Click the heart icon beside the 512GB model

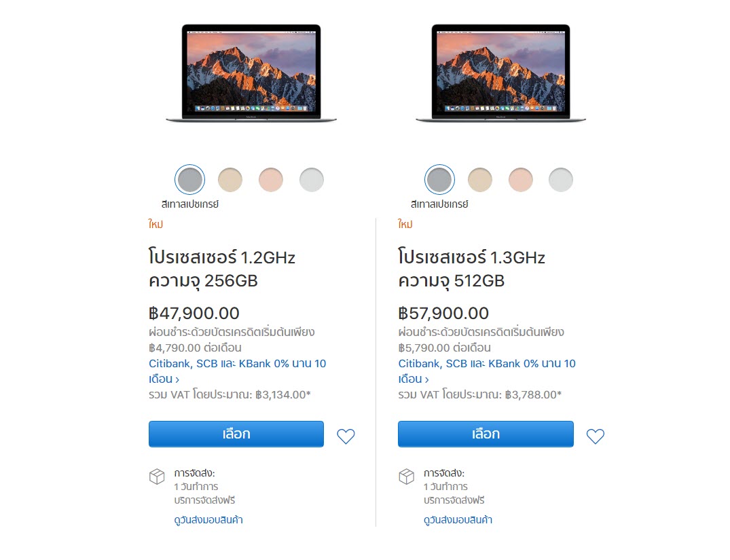click(x=595, y=436)
